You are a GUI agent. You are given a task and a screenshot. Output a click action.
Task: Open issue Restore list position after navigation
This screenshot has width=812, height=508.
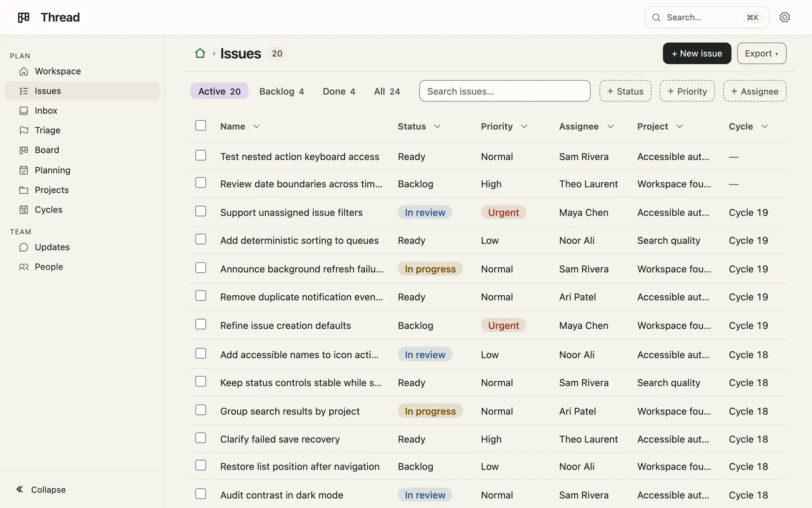tap(300, 466)
